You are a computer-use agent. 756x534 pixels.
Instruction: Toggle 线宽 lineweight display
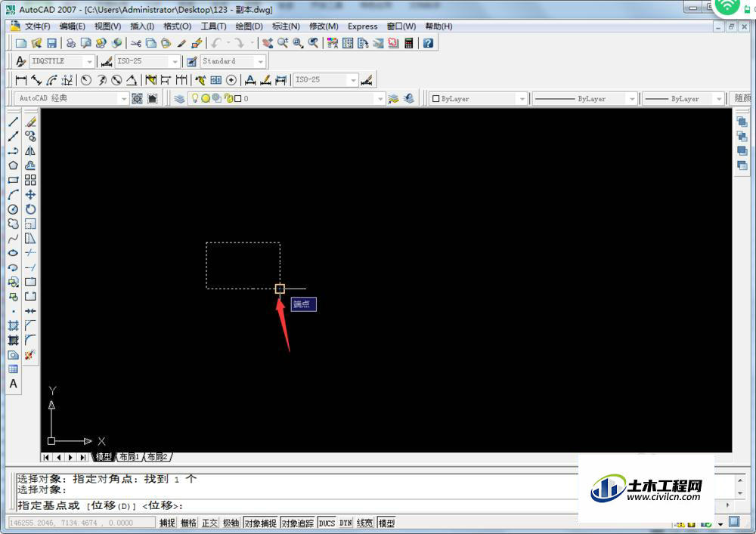tap(365, 523)
